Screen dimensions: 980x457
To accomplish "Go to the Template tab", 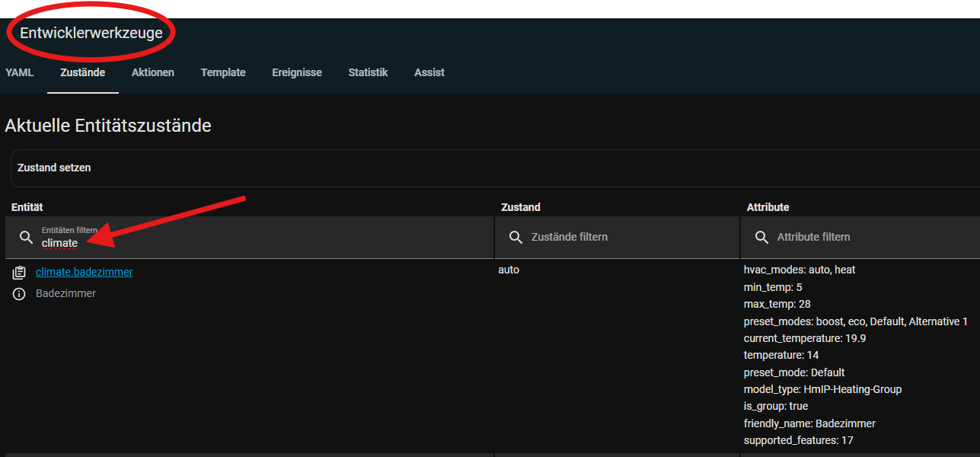I will click(223, 73).
